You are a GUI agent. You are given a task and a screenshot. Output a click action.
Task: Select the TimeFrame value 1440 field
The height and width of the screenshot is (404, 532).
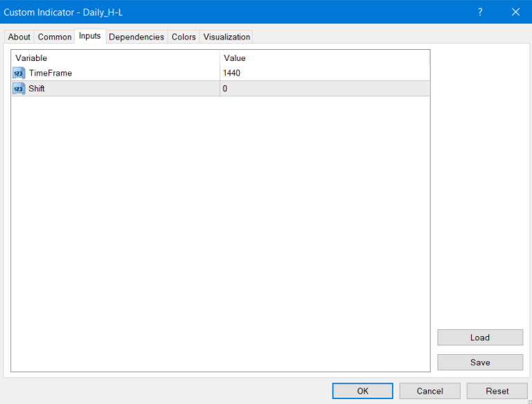(x=324, y=73)
